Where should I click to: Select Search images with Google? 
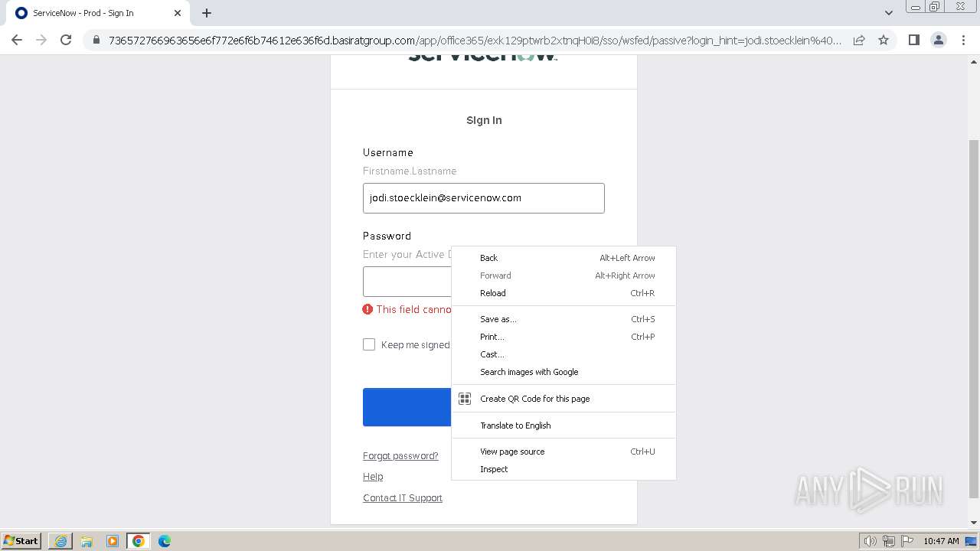563,372
